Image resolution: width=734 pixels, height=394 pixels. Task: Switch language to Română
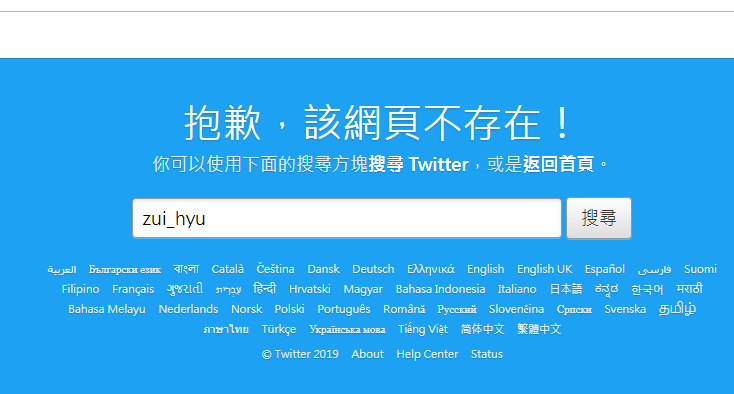point(404,309)
